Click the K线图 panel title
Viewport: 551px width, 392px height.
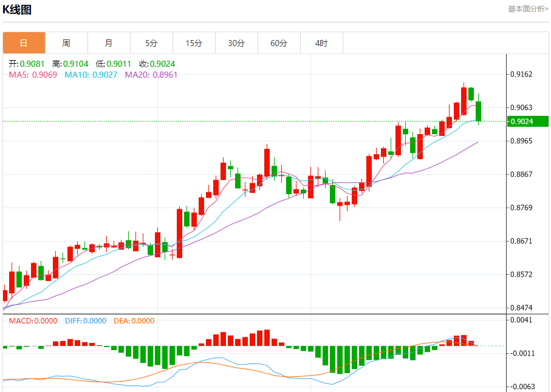click(17, 10)
